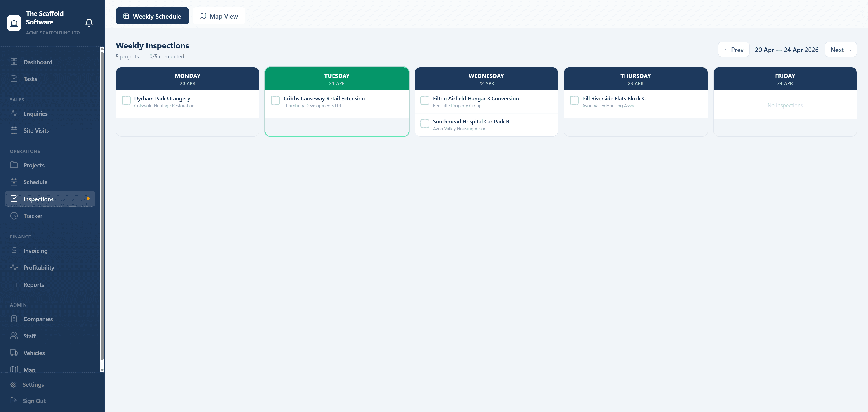Click the Settings gear icon
Image resolution: width=868 pixels, height=412 pixels.
(14, 384)
